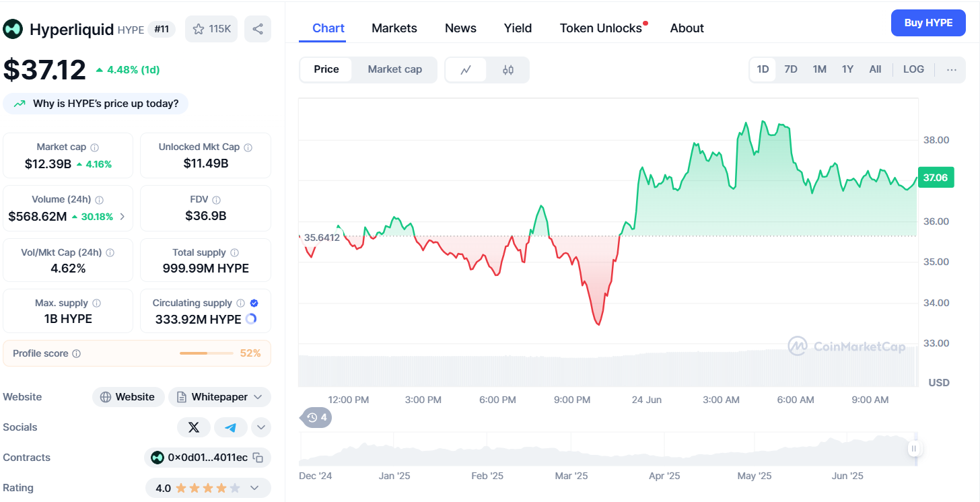Click the Hyperliquid logo icon

pos(13,29)
